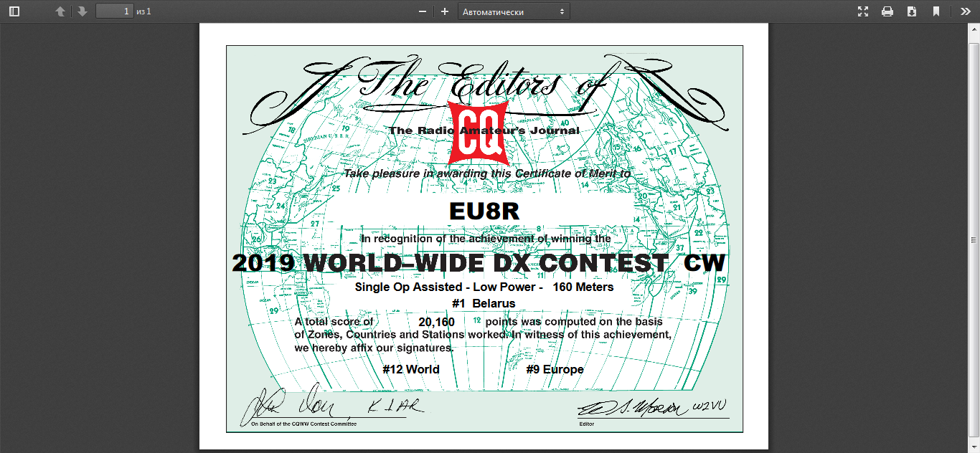980x453 pixels.
Task: Toggle the sidebar panel
Action: pos(14,11)
